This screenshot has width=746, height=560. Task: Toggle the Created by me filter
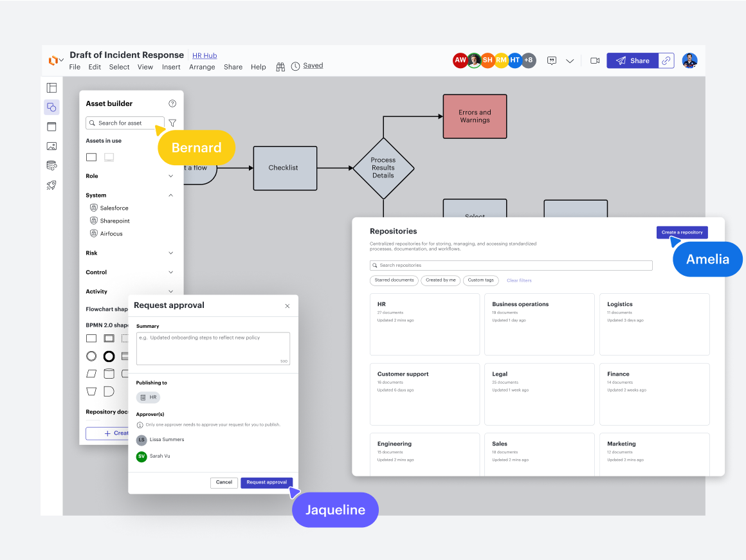pyautogui.click(x=441, y=280)
